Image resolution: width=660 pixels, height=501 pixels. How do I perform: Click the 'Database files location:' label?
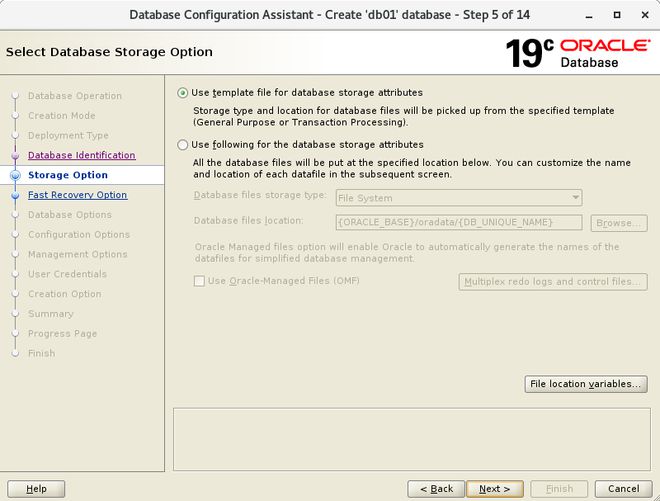click(x=248, y=221)
